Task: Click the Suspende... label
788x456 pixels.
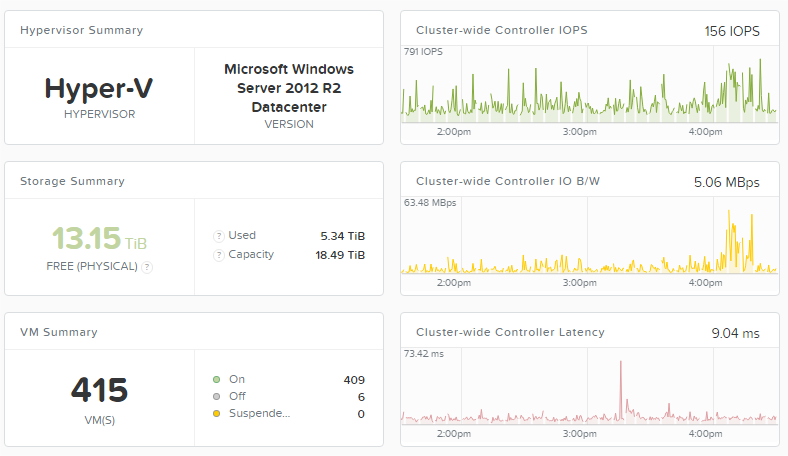Action: point(259,413)
